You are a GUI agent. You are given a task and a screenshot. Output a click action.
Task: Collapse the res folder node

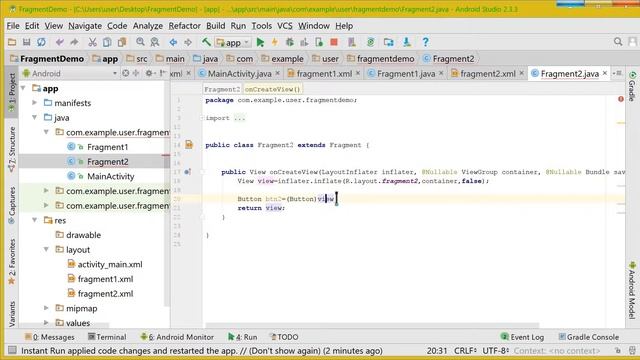(35, 220)
